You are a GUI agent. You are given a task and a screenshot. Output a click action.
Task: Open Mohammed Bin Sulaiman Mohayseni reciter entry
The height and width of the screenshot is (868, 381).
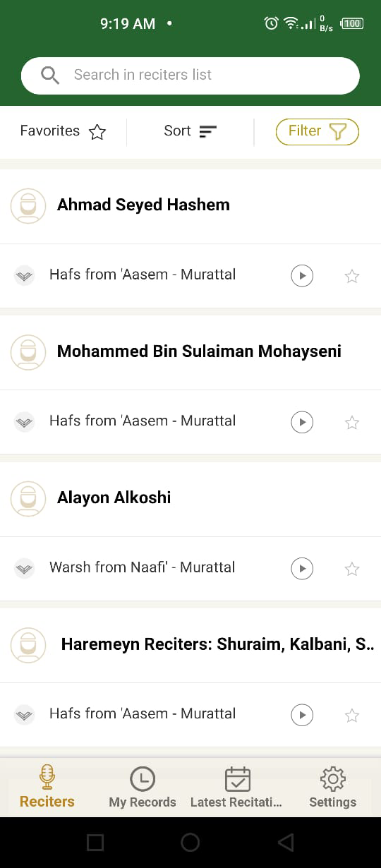point(190,351)
